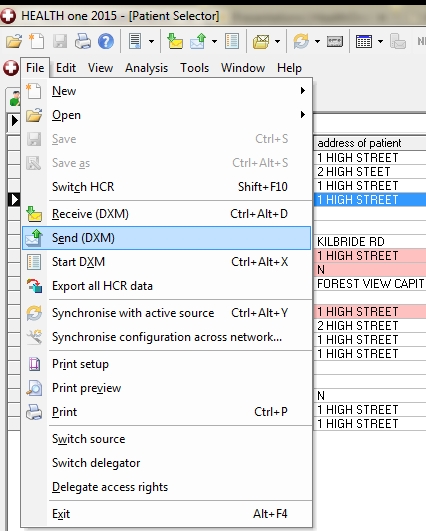
Task: Click the red cross application menu icon
Action: 11,68
